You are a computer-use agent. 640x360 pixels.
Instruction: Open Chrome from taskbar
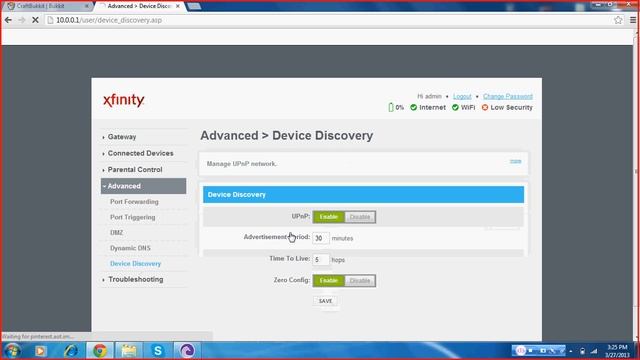[100, 351]
